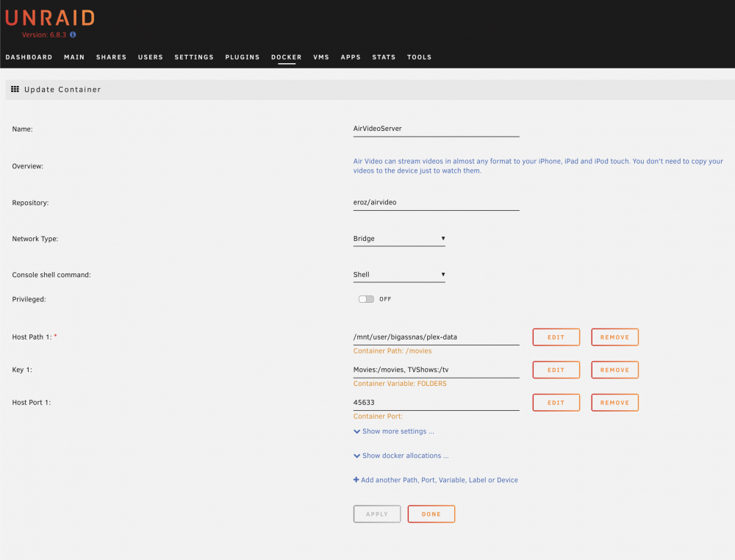This screenshot has height=560, width=735.
Task: Click the grid icon beside Update Container
Action: (x=15, y=89)
